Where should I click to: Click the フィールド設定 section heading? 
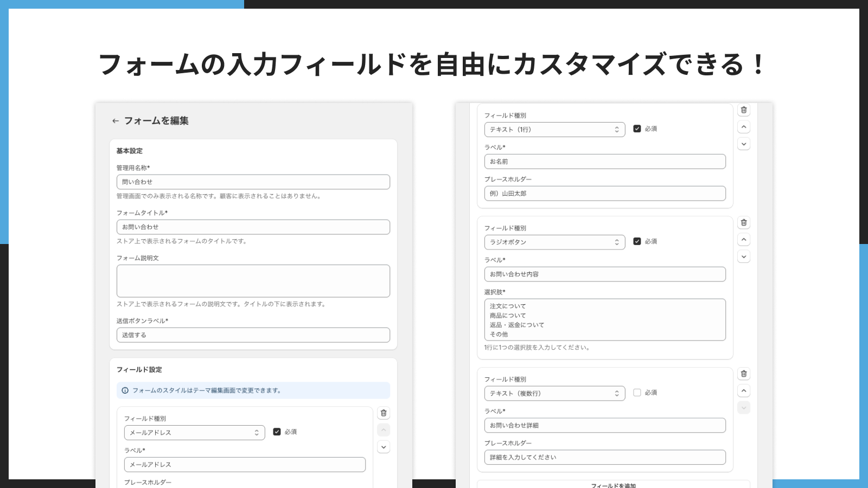(139, 370)
